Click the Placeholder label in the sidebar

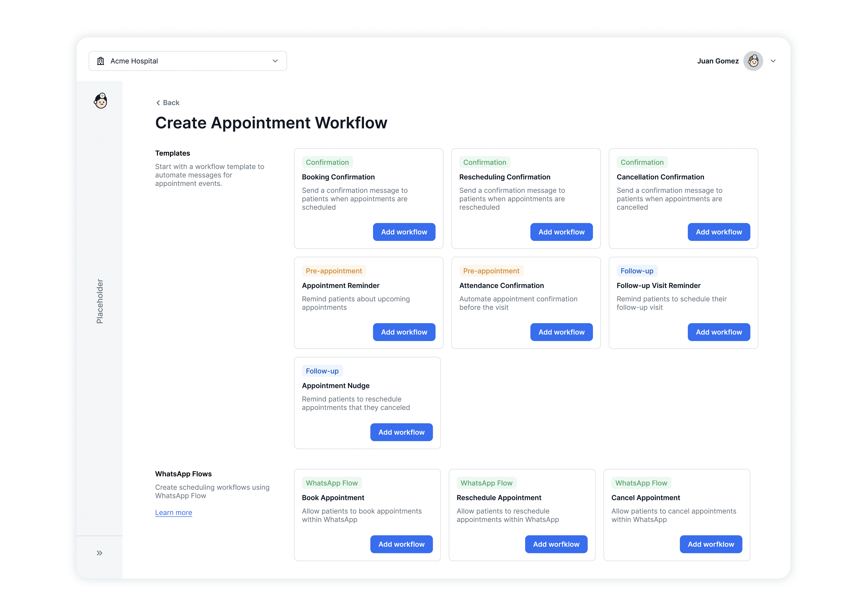[x=100, y=301]
